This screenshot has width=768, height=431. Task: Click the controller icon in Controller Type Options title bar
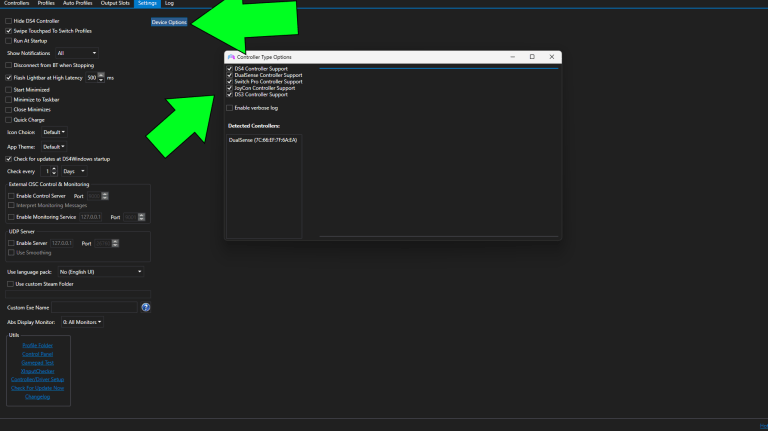231,57
